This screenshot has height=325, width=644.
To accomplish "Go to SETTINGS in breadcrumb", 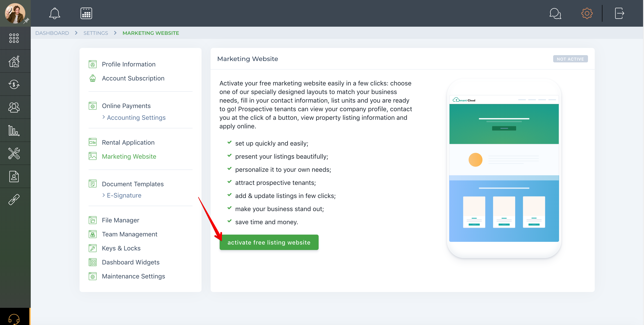I will point(96,33).
